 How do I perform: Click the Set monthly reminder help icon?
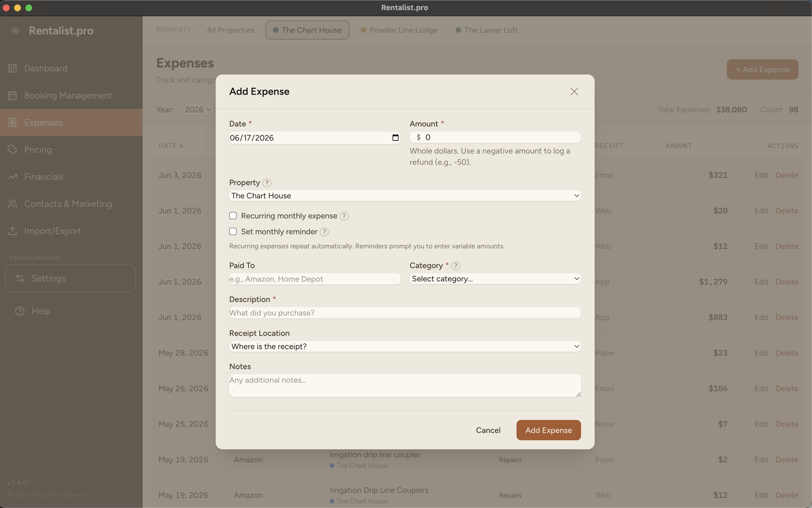coord(324,232)
